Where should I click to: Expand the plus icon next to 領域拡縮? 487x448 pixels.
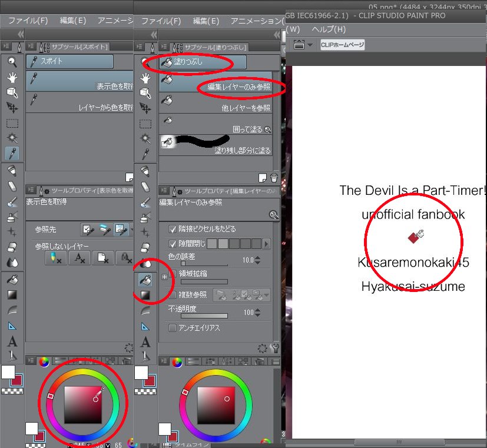165,277
